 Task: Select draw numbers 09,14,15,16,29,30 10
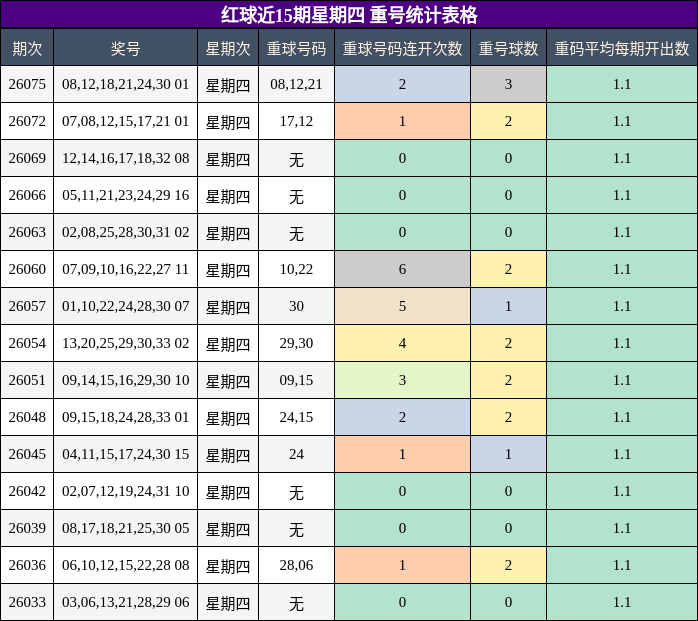pyautogui.click(x=126, y=380)
